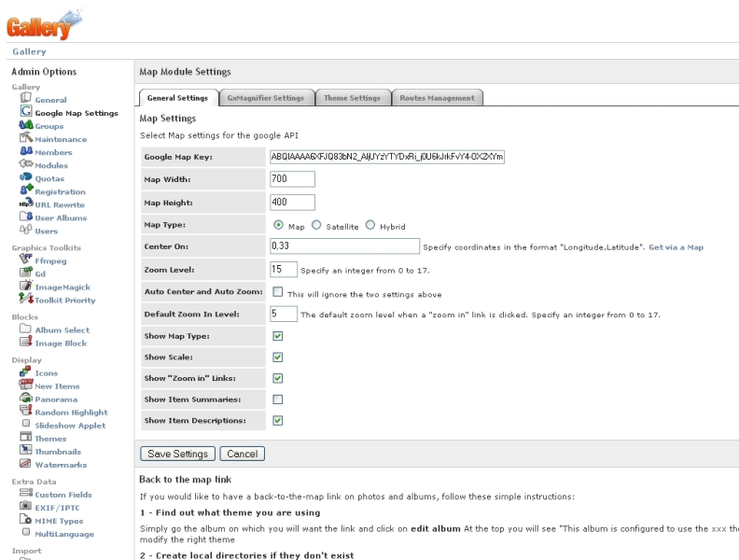Open the Modules sidebar link
Screen dimensions: 739x560
tap(51, 165)
